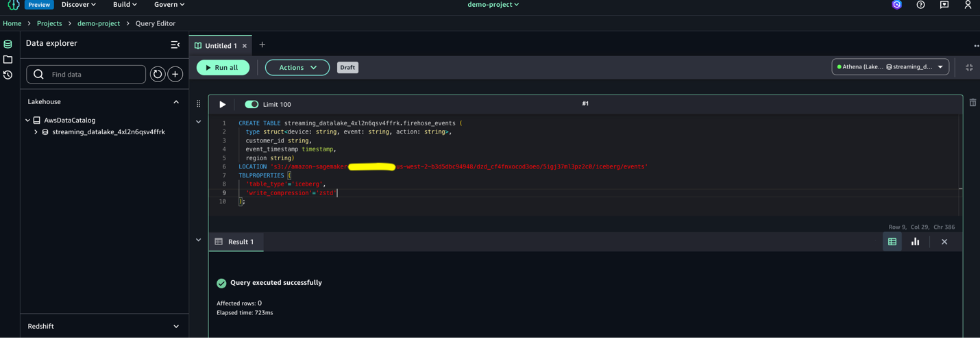
Task: Open the feedback icon in top bar
Action: coord(944,5)
